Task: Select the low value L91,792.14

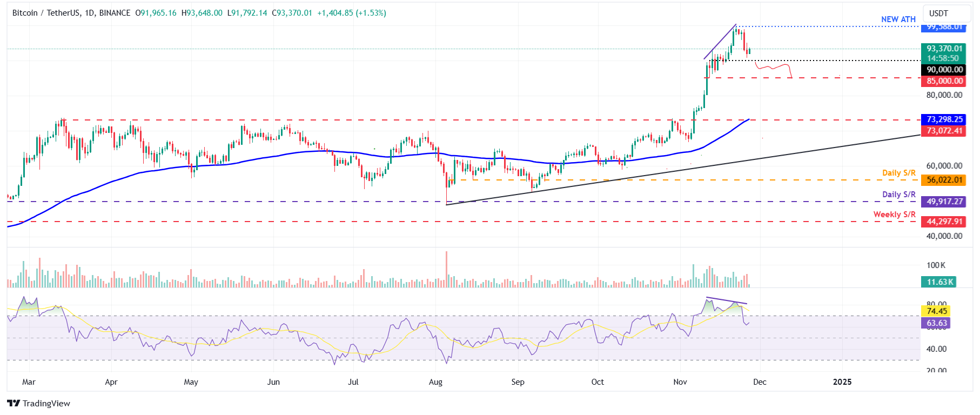Action: point(247,13)
